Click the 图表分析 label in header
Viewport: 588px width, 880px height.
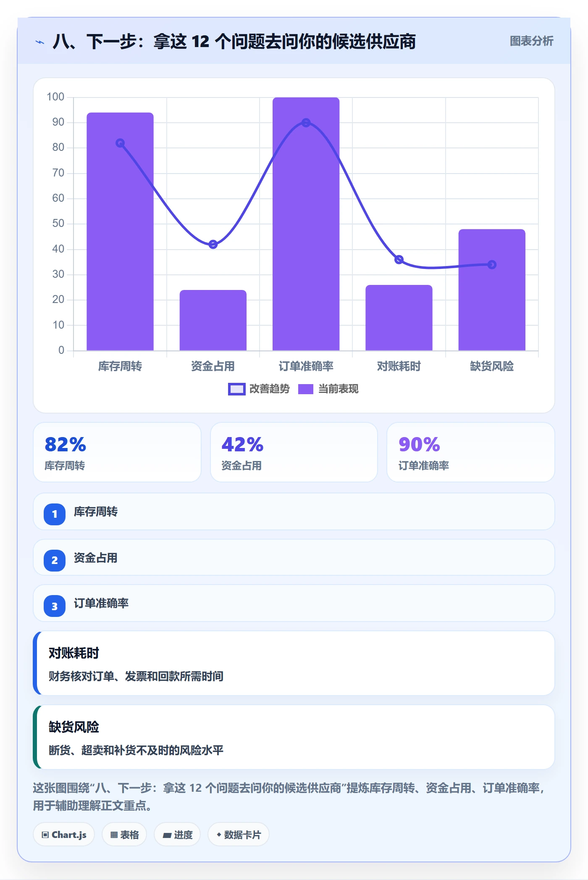(x=532, y=41)
